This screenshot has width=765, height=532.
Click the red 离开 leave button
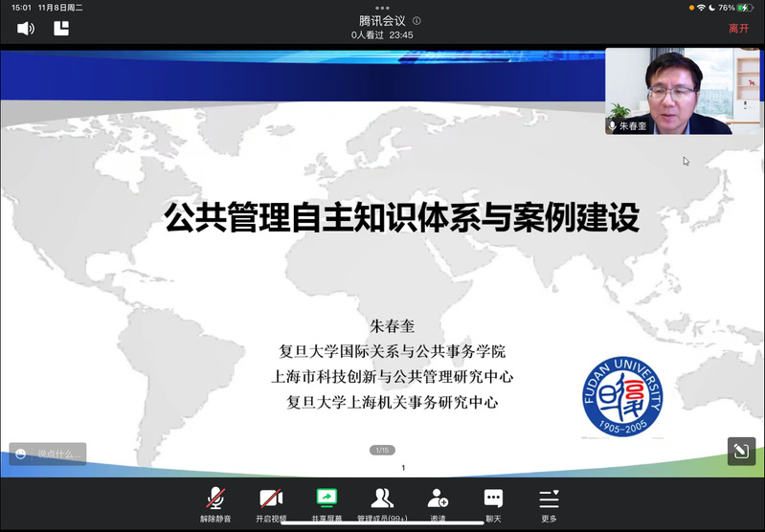[738, 29]
